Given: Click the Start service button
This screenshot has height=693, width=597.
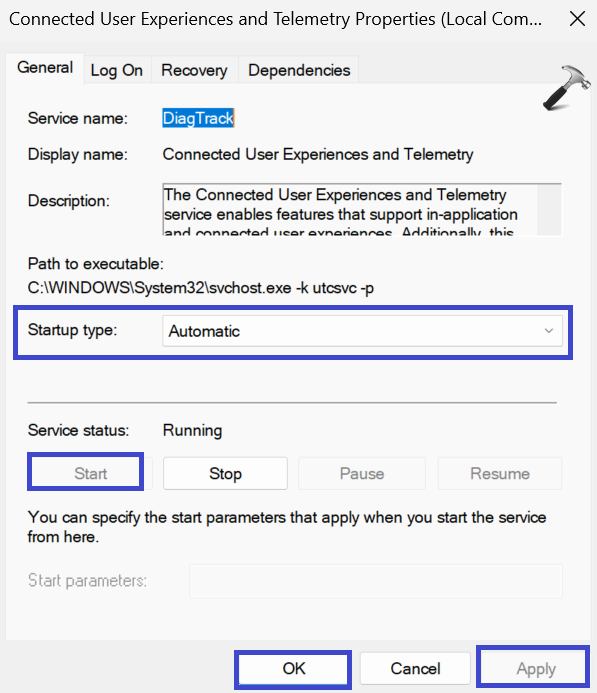Looking at the screenshot, I should (x=91, y=473).
